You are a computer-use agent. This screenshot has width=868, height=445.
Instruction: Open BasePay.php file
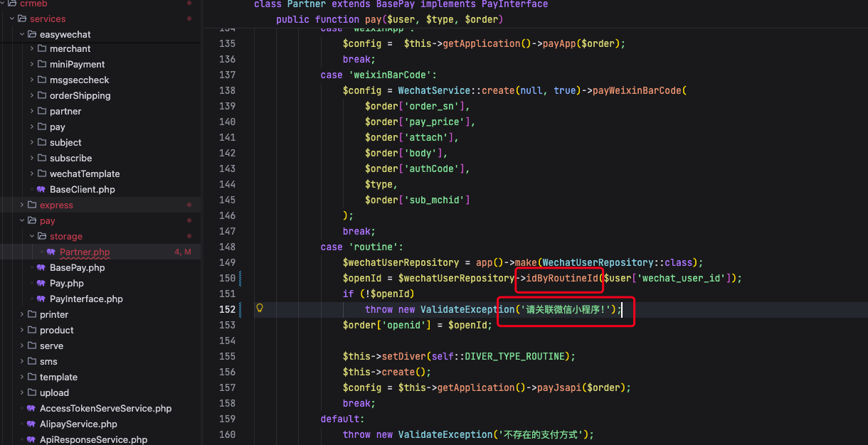tap(77, 267)
